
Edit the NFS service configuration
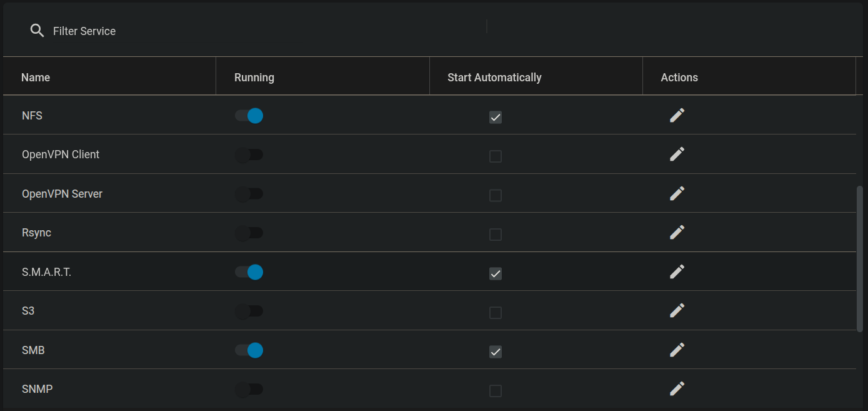[x=677, y=116]
